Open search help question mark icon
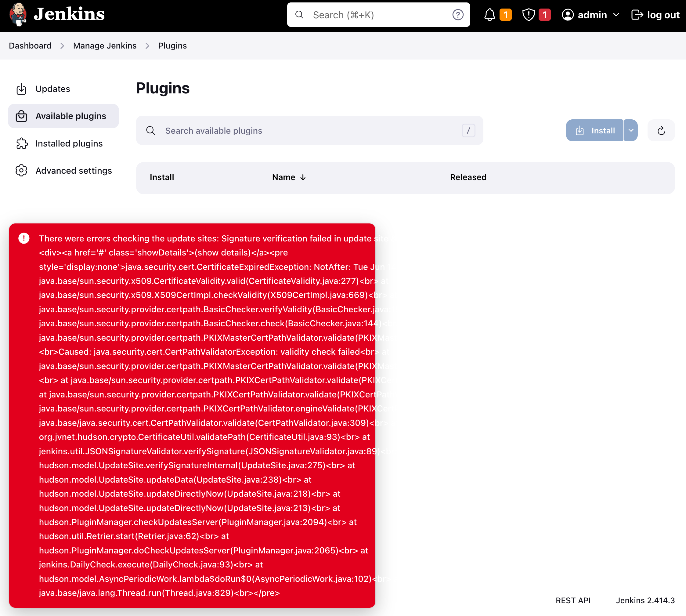Viewport: 686px width, 616px height. [457, 15]
